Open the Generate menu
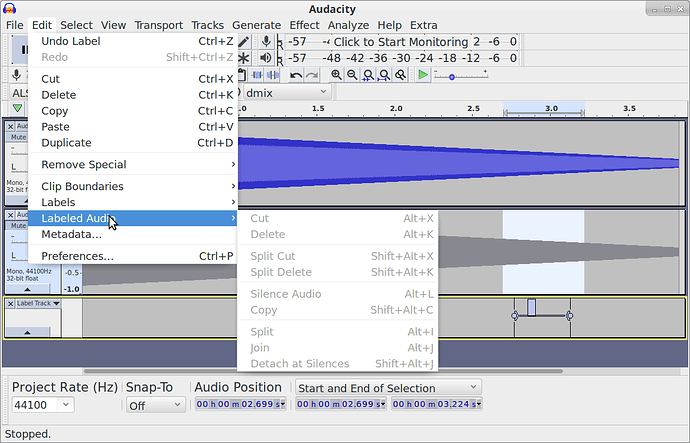Image resolution: width=690 pixels, height=443 pixels. pyautogui.click(x=257, y=25)
